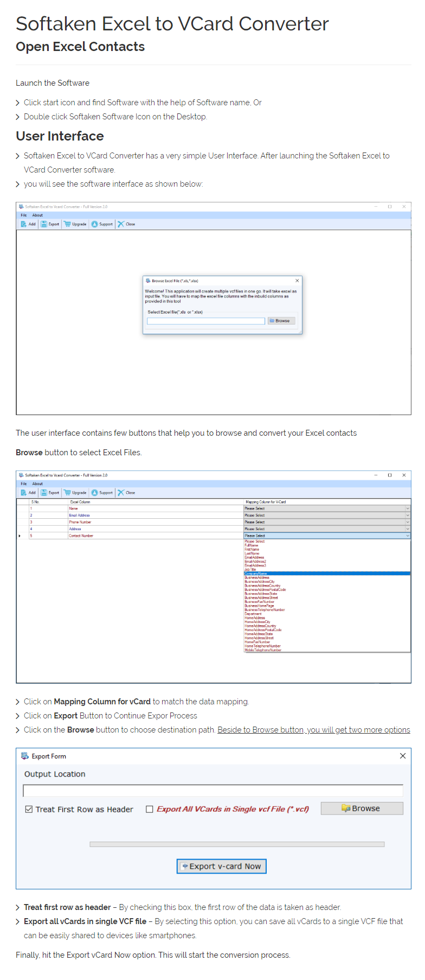The image size is (425, 980).
Task: Click the Add icon above the mapping column table
Action: tap(23, 493)
